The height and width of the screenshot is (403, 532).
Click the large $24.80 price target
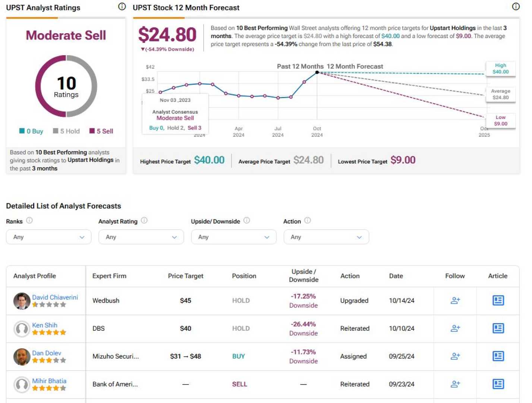click(x=167, y=35)
